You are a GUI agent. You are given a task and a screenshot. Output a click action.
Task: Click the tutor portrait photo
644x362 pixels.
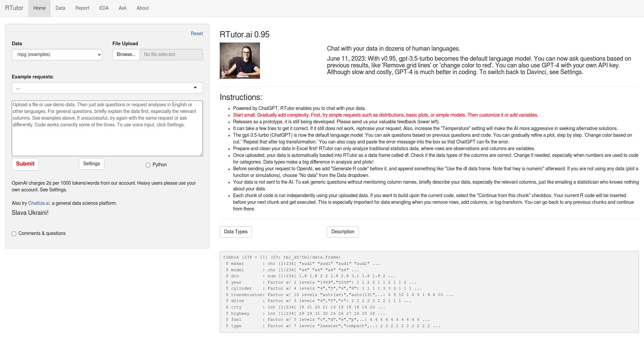(239, 61)
